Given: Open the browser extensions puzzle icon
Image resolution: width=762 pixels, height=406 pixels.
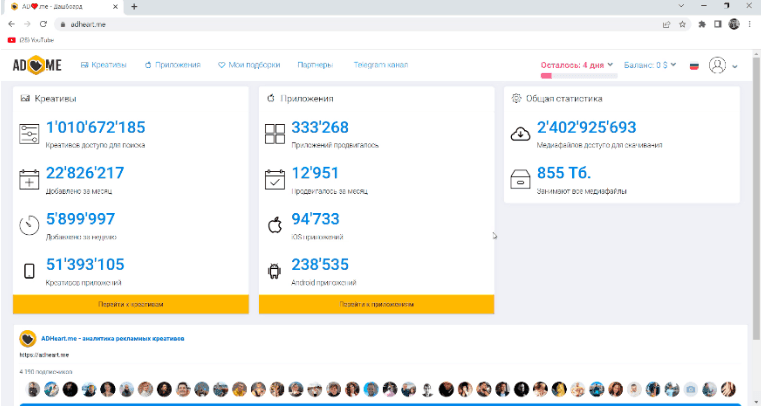Looking at the screenshot, I should [702, 23].
